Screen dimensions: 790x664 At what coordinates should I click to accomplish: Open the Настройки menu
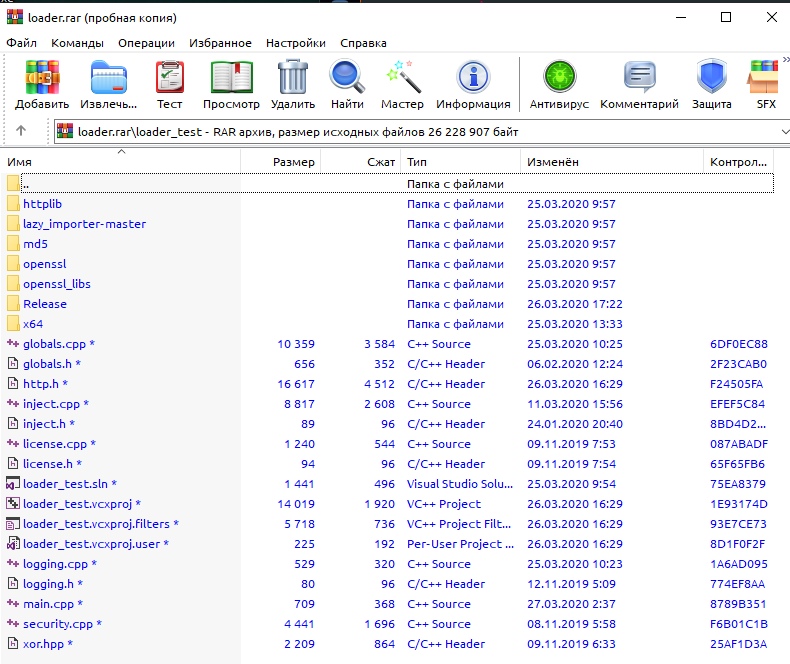click(296, 43)
